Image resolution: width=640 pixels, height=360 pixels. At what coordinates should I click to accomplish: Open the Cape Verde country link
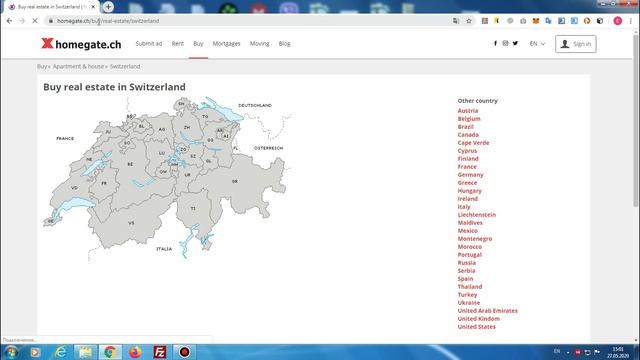tap(473, 142)
